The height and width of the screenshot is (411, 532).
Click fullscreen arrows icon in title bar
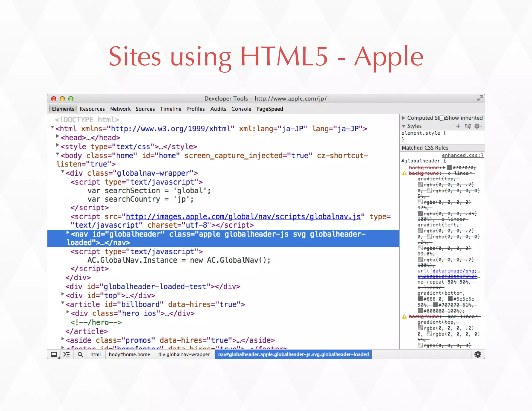[x=480, y=98]
